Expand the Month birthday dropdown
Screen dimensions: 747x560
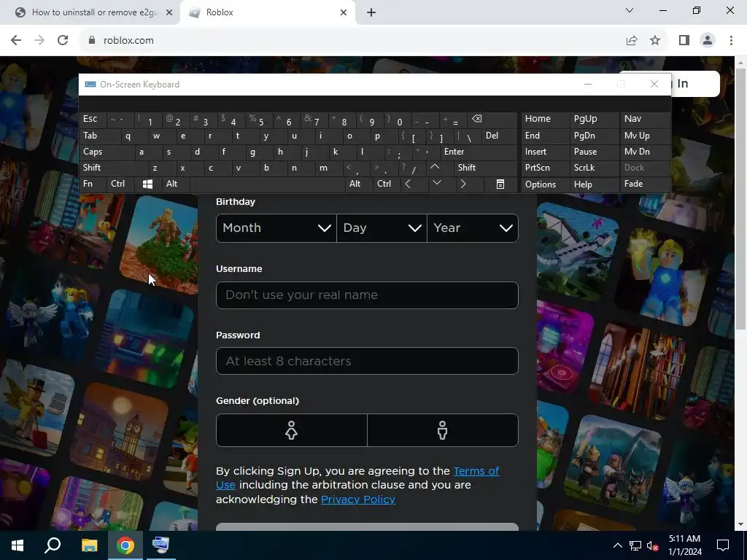pyautogui.click(x=276, y=228)
